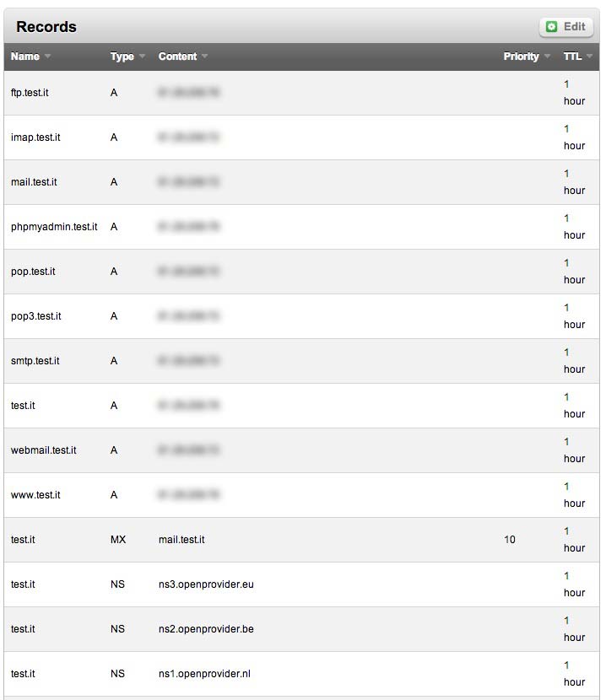Viewport: 606px width, 700px height.
Task: Select ns1.openprovider.nl NS record content
Action: (x=204, y=673)
